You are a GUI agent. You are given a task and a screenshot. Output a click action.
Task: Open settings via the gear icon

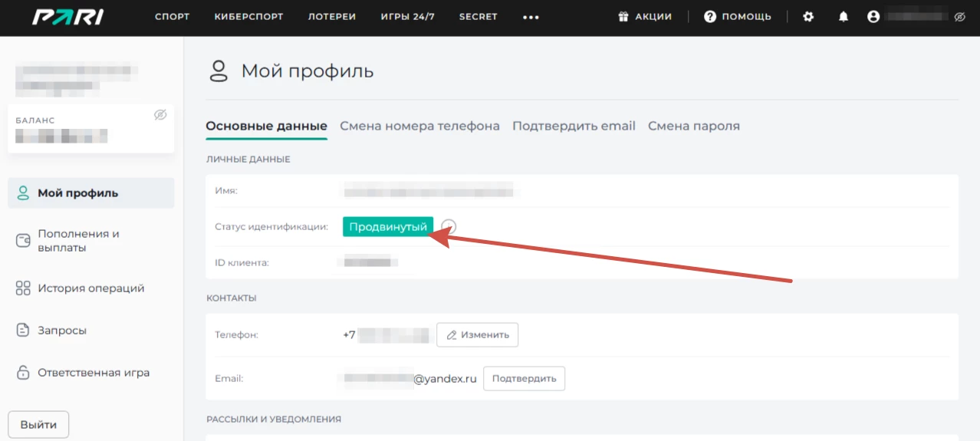tap(808, 17)
